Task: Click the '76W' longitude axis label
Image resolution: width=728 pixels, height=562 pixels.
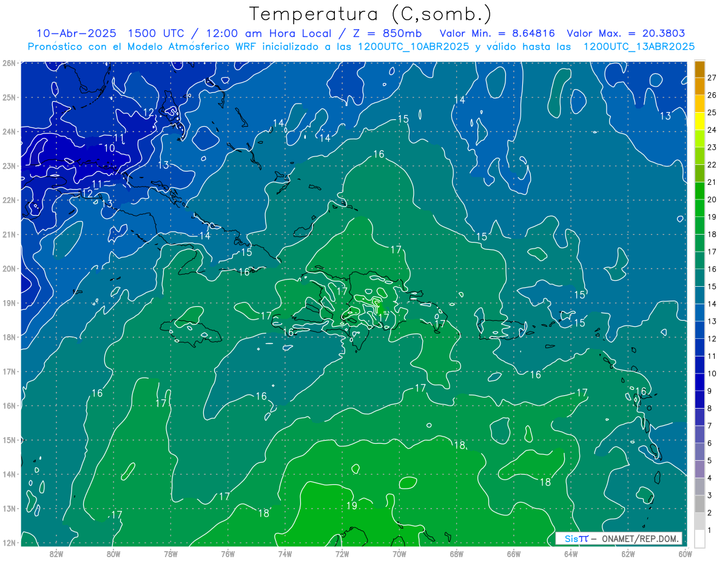Action: click(227, 553)
